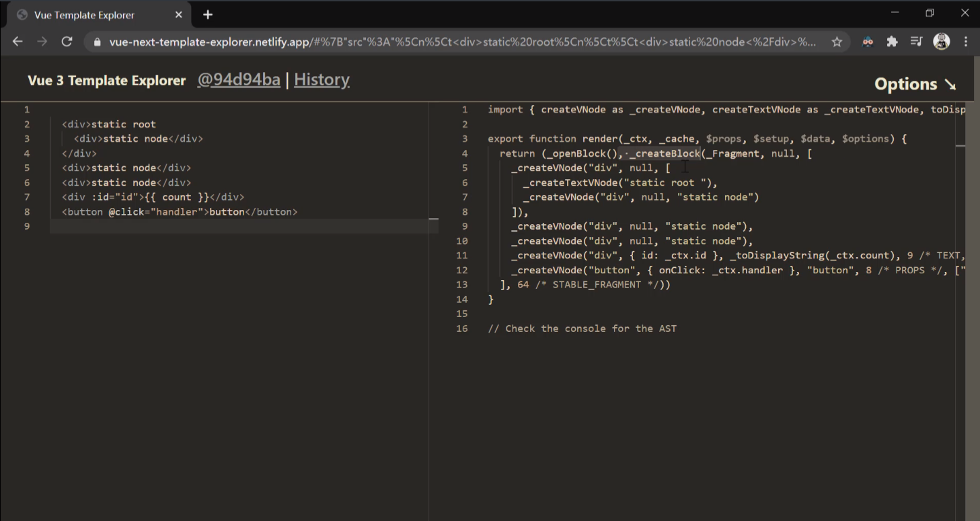This screenshot has height=521, width=980.
Task: Click line number 2 in template gutter
Action: point(27,124)
